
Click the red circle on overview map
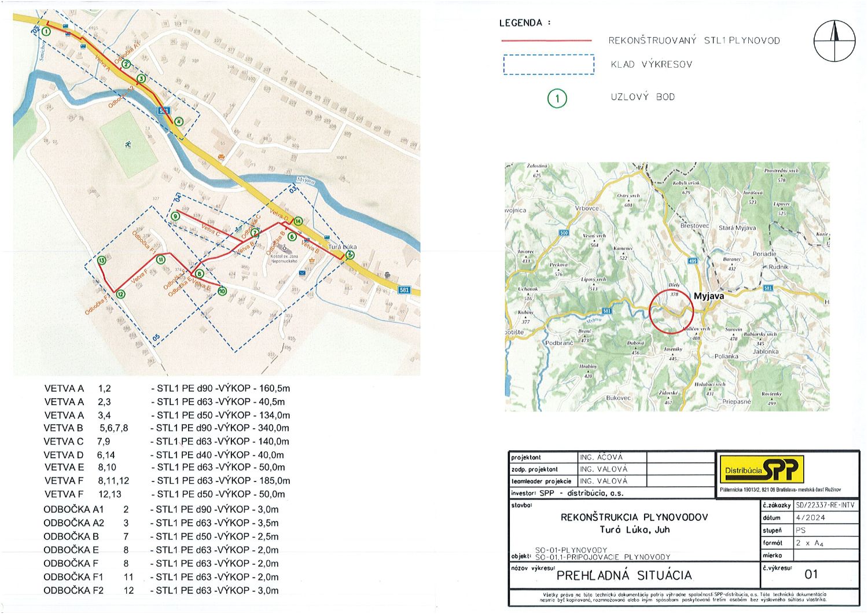pyautogui.click(x=671, y=311)
